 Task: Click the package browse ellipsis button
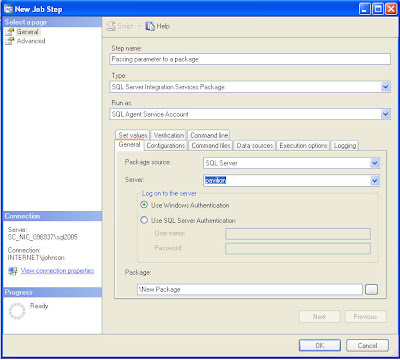point(371,289)
